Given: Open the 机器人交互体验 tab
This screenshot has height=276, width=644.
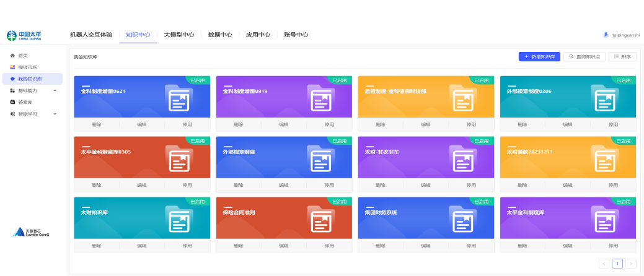Looking at the screenshot, I should [x=91, y=35].
